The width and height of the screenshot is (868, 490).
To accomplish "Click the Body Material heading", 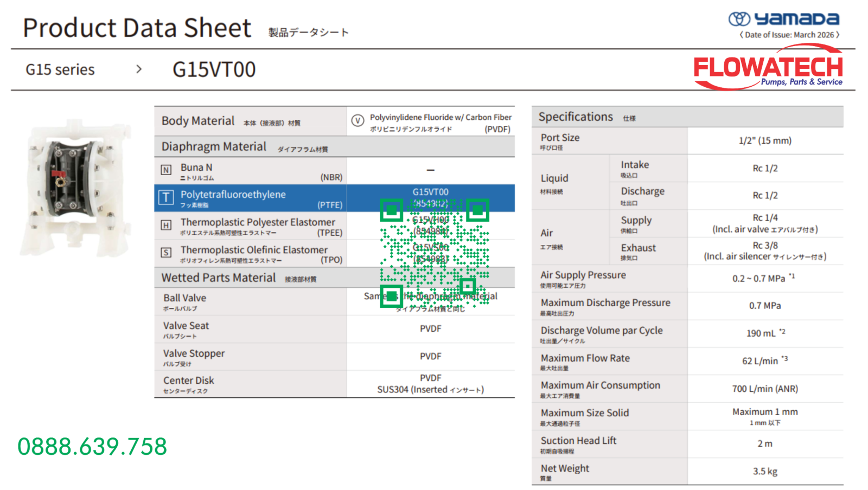I will 198,121.
